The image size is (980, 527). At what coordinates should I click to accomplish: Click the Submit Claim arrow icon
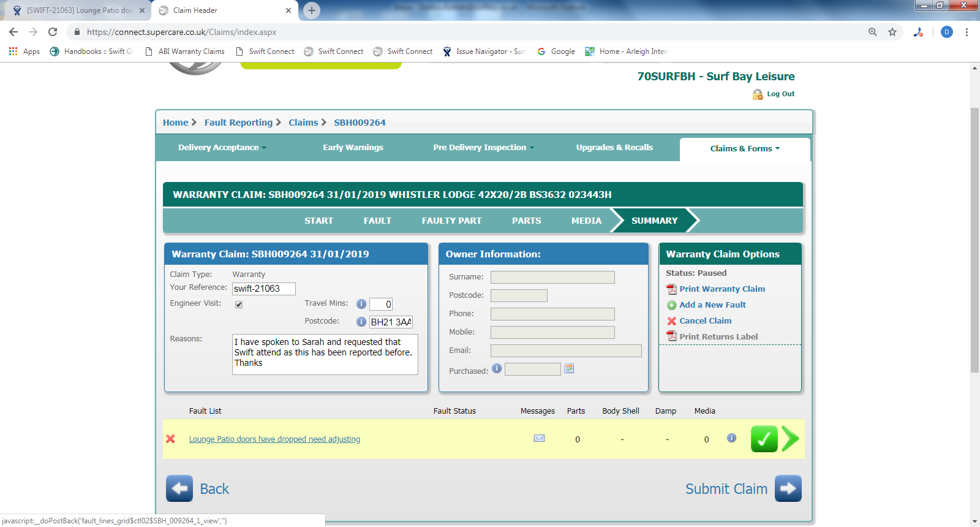788,488
